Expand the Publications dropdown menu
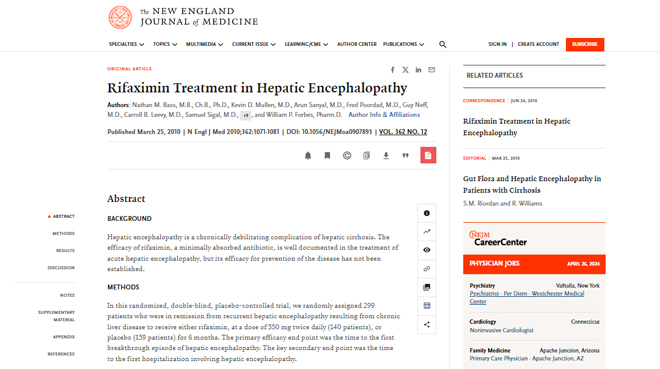This screenshot has width=660, height=369. 404,44
